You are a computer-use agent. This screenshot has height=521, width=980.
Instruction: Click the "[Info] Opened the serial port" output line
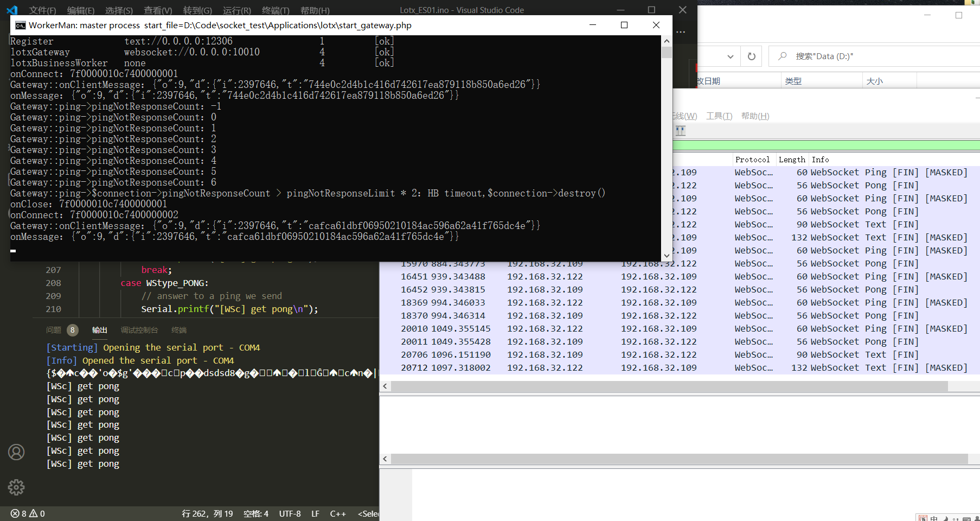click(140, 361)
